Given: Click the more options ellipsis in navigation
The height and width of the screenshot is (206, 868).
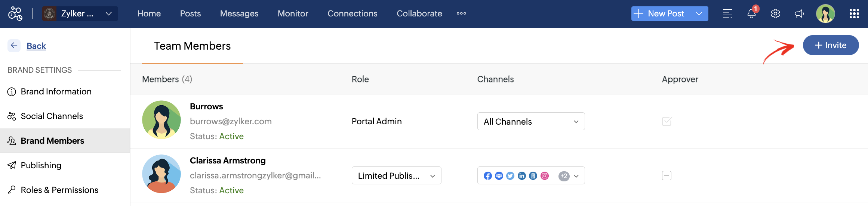Looking at the screenshot, I should point(461,13).
